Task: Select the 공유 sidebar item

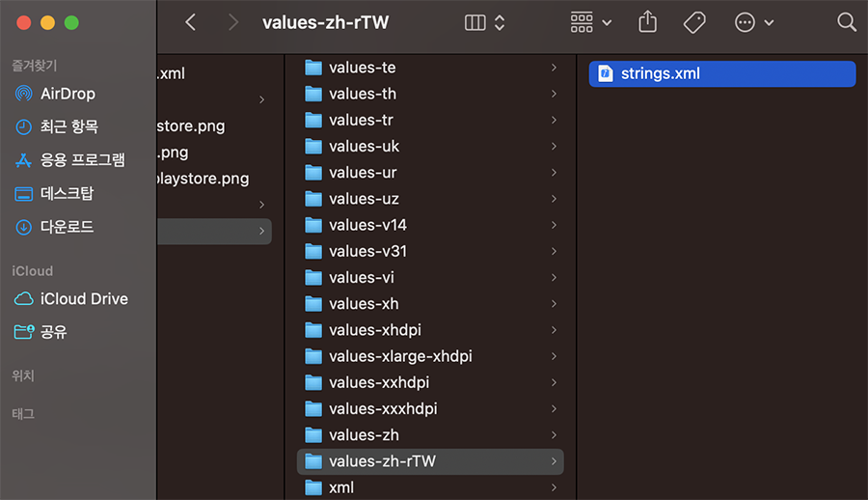Action: [x=53, y=332]
